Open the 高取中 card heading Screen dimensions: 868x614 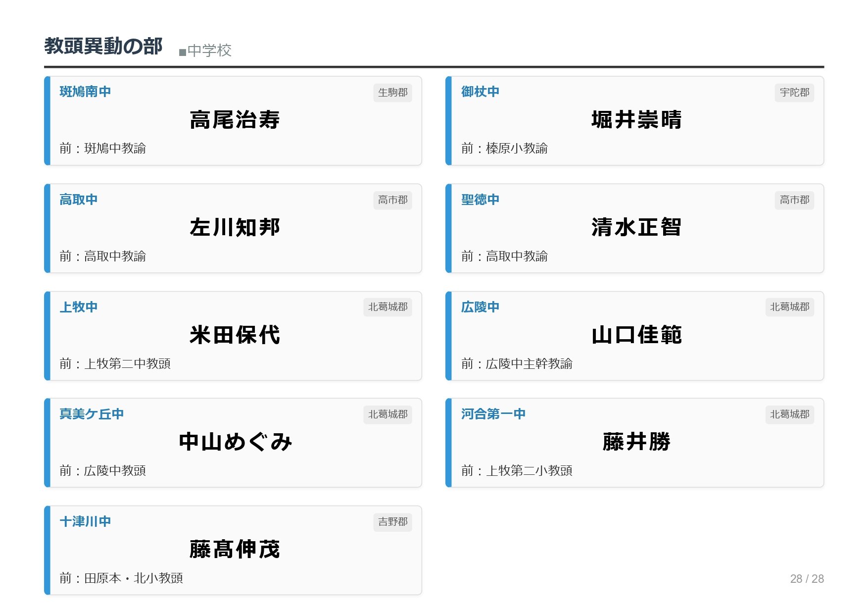(x=79, y=200)
